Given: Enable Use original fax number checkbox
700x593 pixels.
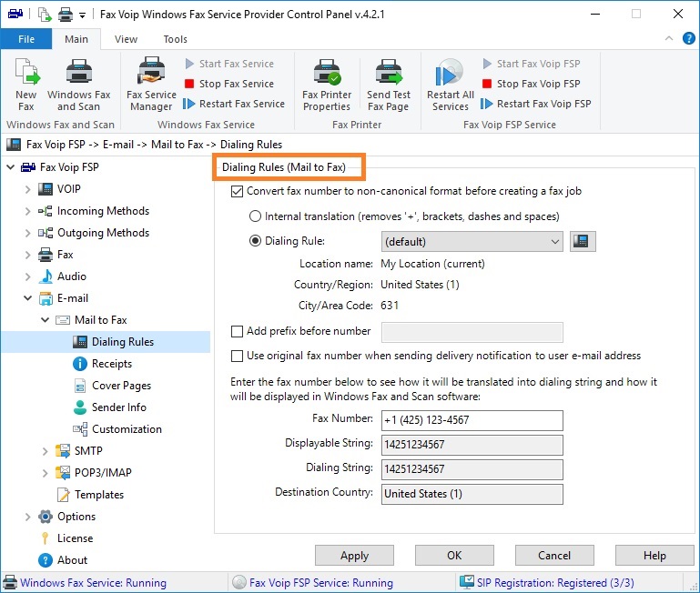Looking at the screenshot, I should coord(237,356).
